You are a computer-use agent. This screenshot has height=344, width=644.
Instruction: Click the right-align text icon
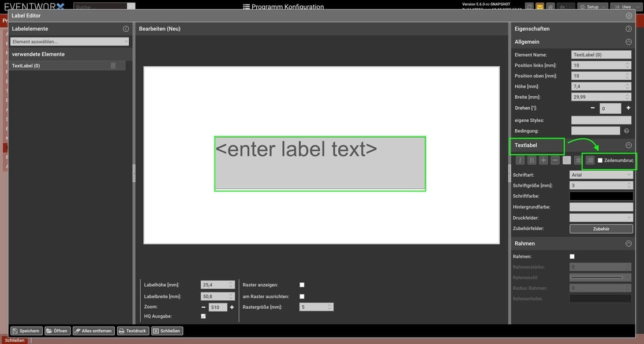tap(590, 160)
